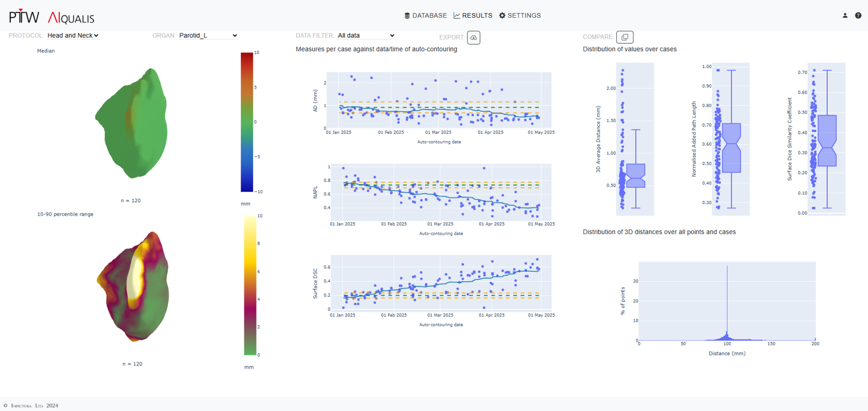The height and width of the screenshot is (411, 868).
Task: Open the help question mark icon
Action: [x=858, y=15]
